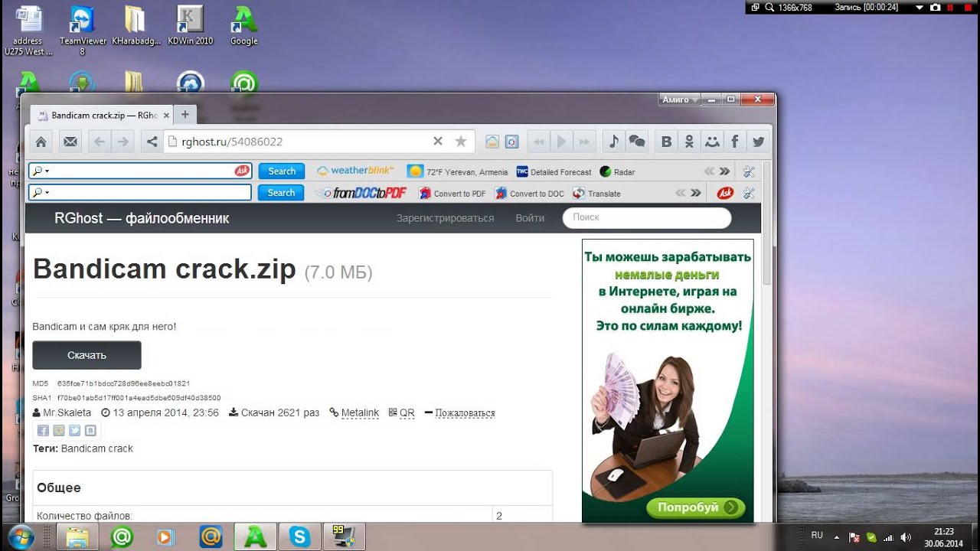Open search dropdown in fromDOCtoPDF search box
Image resolution: width=980 pixels, height=551 pixels.
pos(41,193)
